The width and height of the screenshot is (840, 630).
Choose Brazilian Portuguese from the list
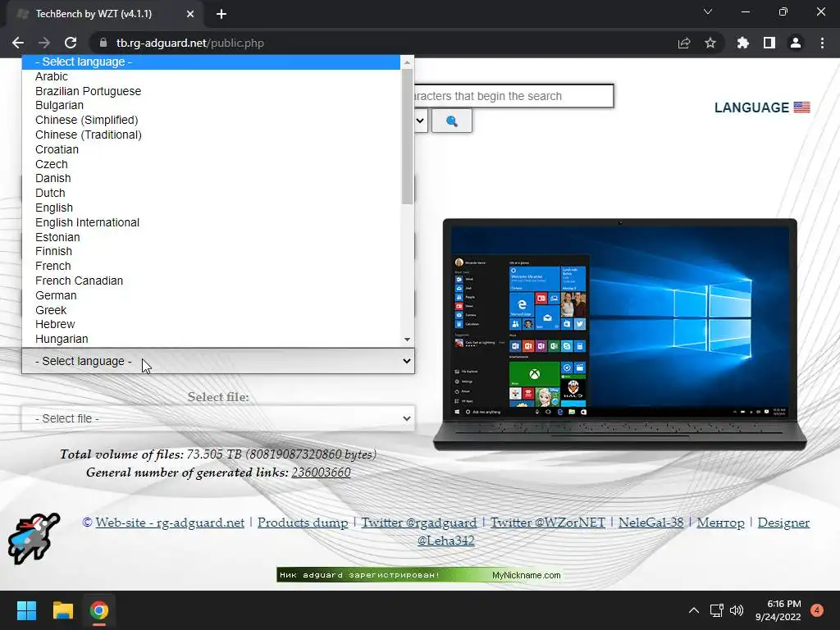pyautogui.click(x=211, y=91)
